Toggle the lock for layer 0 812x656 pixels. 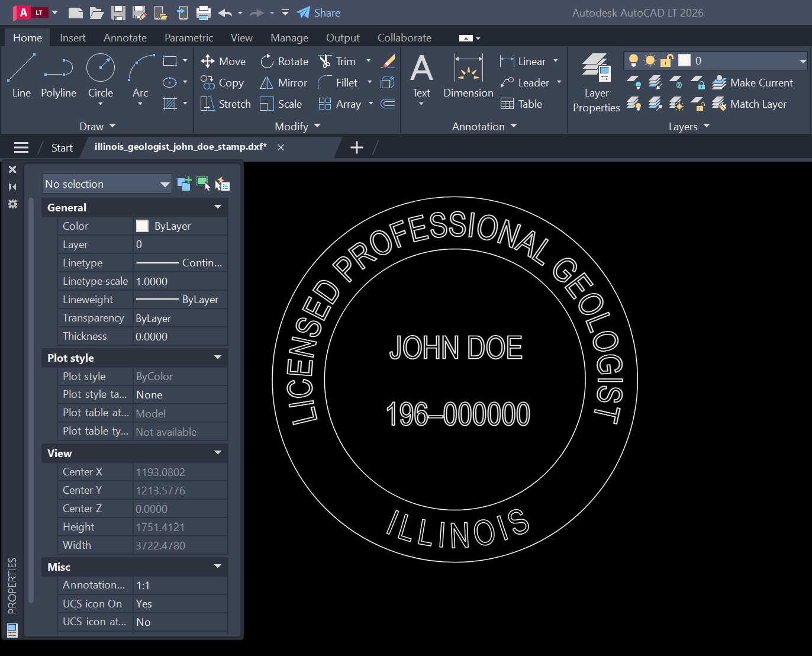click(667, 60)
